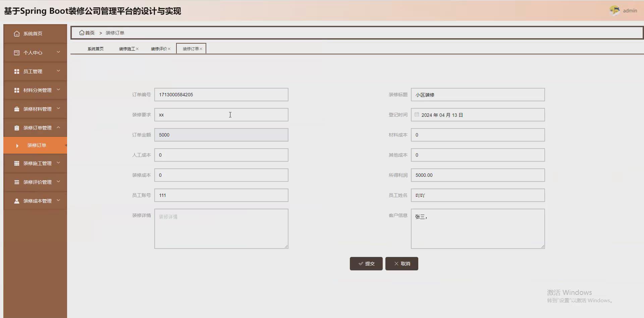Click the 装修施工管理 table icon
644x318 pixels.
(x=17, y=163)
